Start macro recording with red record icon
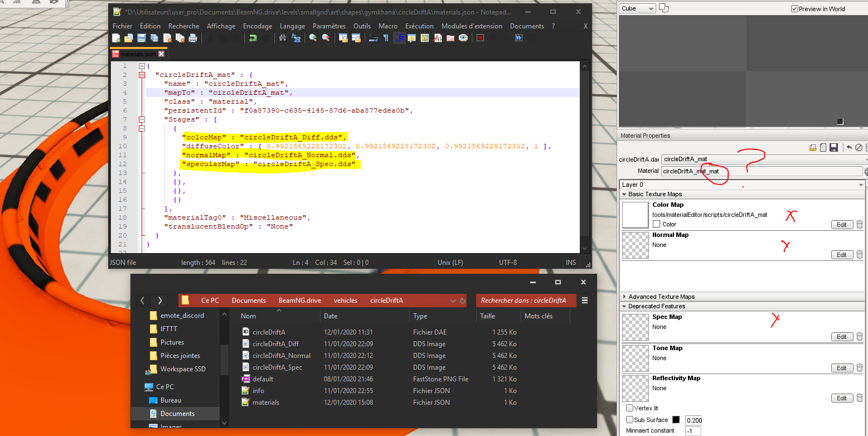Viewport: 868px width, 436px height. pyautogui.click(x=480, y=38)
